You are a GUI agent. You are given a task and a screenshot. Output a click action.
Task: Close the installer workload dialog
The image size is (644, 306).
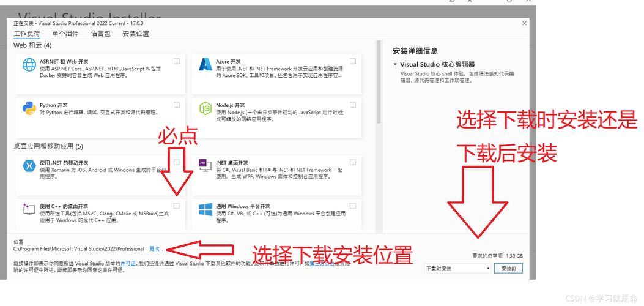click(524, 23)
